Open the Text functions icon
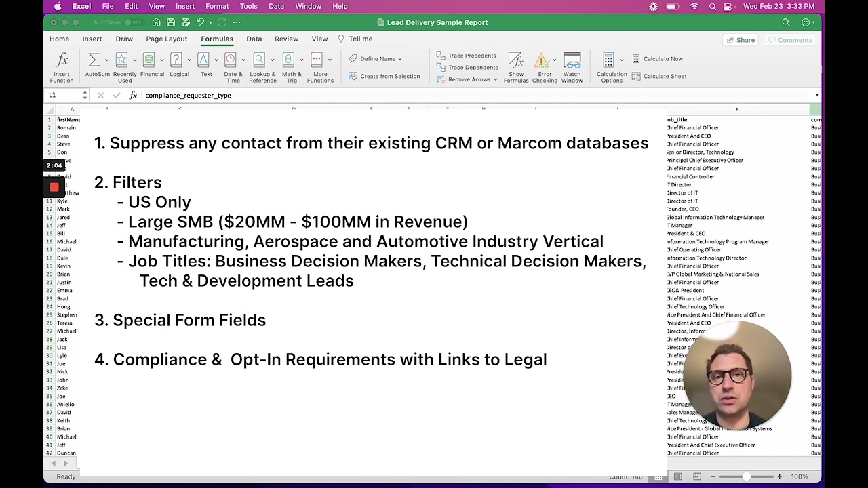 point(203,60)
